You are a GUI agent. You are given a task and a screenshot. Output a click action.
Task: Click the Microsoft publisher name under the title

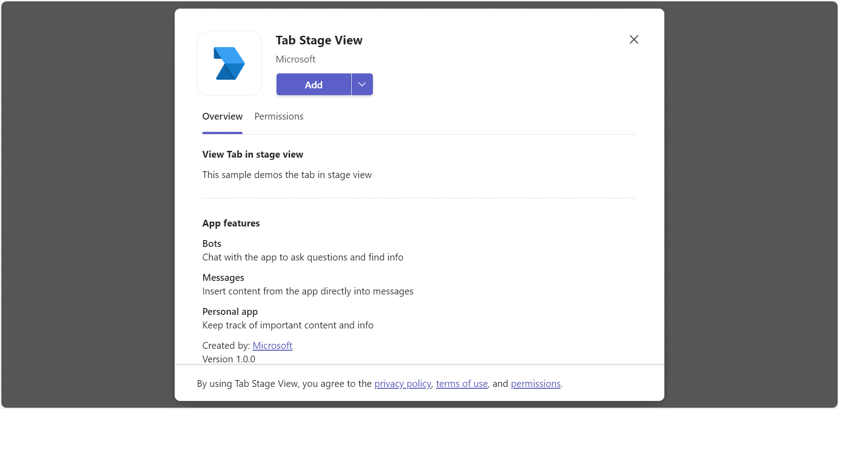[295, 59]
